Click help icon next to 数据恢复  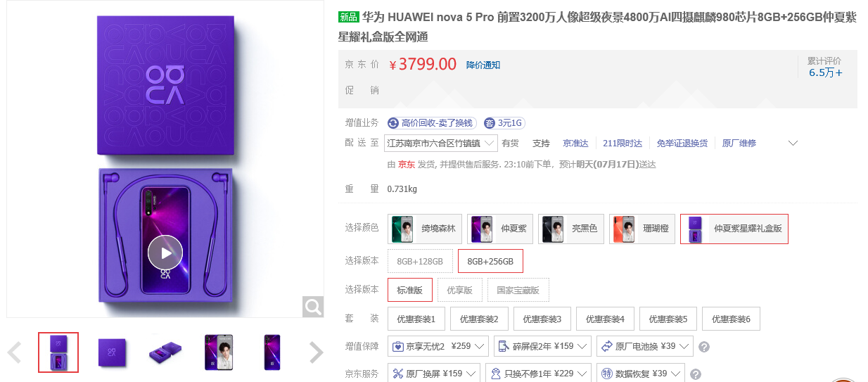[x=696, y=374]
